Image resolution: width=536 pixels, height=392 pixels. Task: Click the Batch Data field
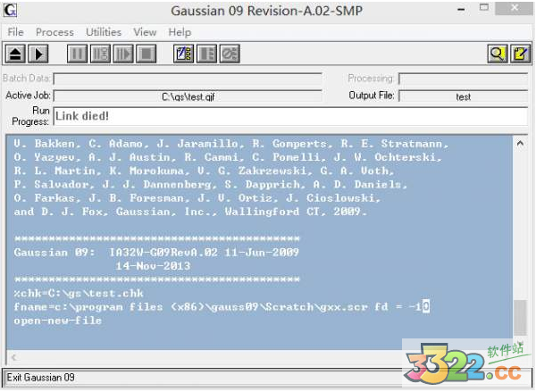(188, 79)
